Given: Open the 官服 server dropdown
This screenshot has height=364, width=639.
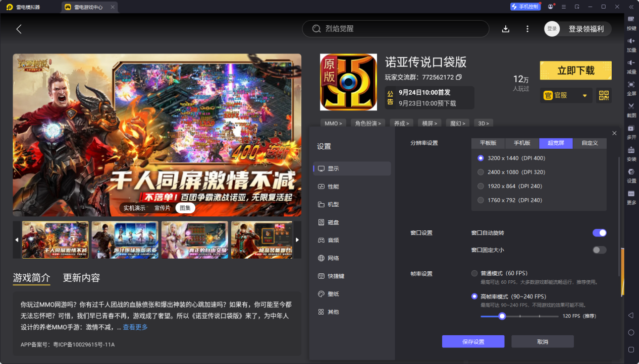Looking at the screenshot, I should point(565,95).
